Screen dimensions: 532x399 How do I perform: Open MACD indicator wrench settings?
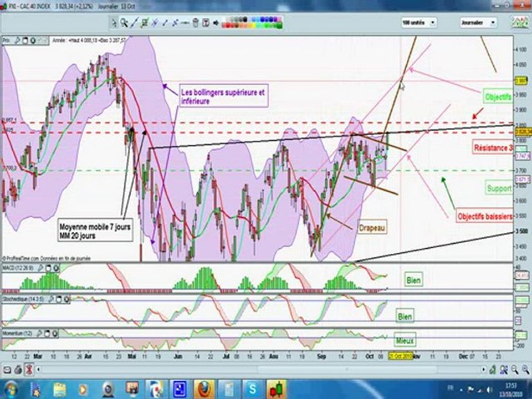click(x=40, y=268)
